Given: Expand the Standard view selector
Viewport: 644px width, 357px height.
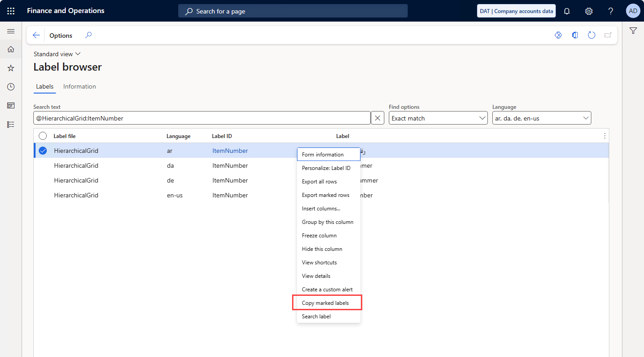Looking at the screenshot, I should tap(57, 54).
